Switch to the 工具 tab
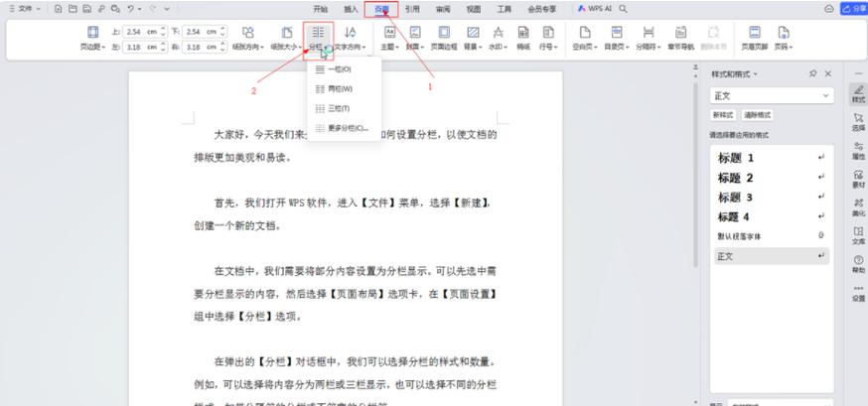Screen dimensions: 868x406 504,9
